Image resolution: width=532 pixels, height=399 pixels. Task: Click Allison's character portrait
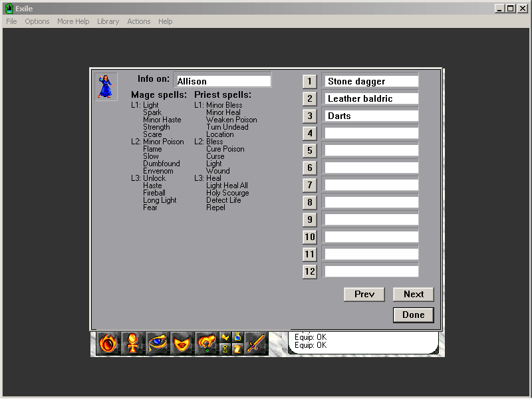[x=106, y=86]
